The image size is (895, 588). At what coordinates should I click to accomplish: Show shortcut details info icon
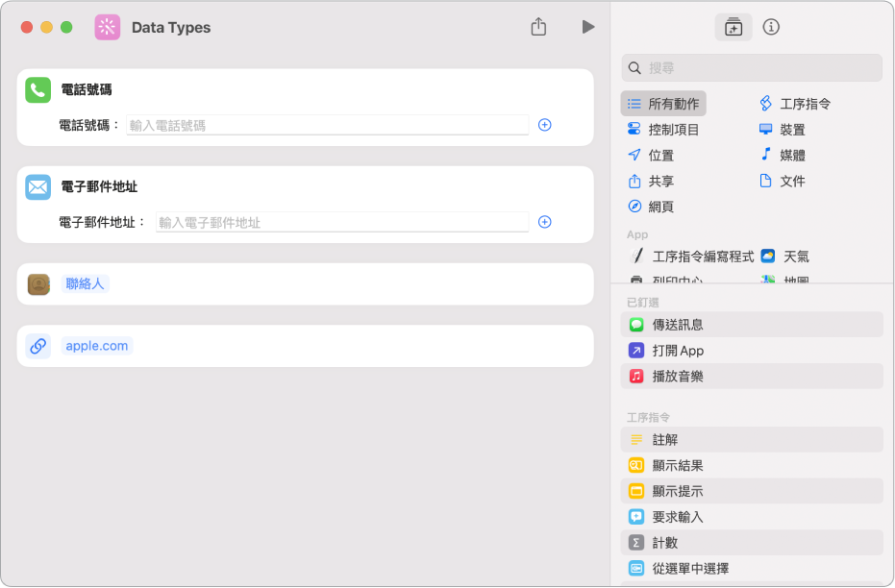coord(771,27)
